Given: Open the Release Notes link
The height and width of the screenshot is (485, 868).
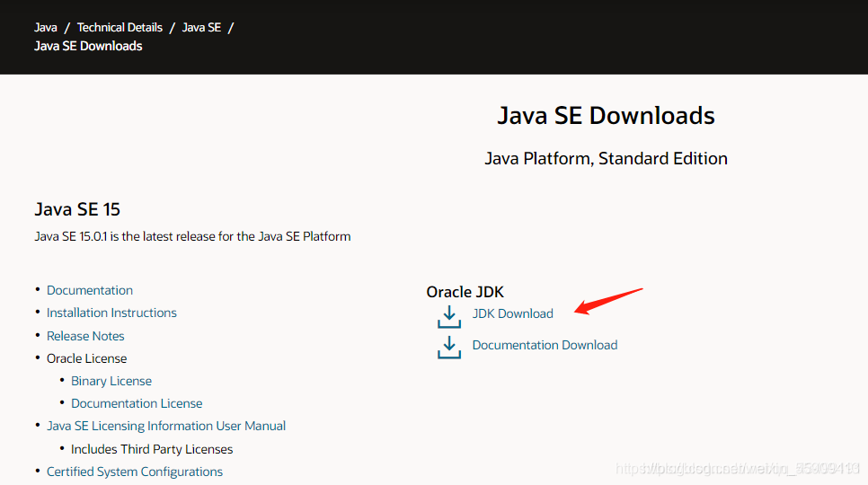Looking at the screenshot, I should click(85, 336).
